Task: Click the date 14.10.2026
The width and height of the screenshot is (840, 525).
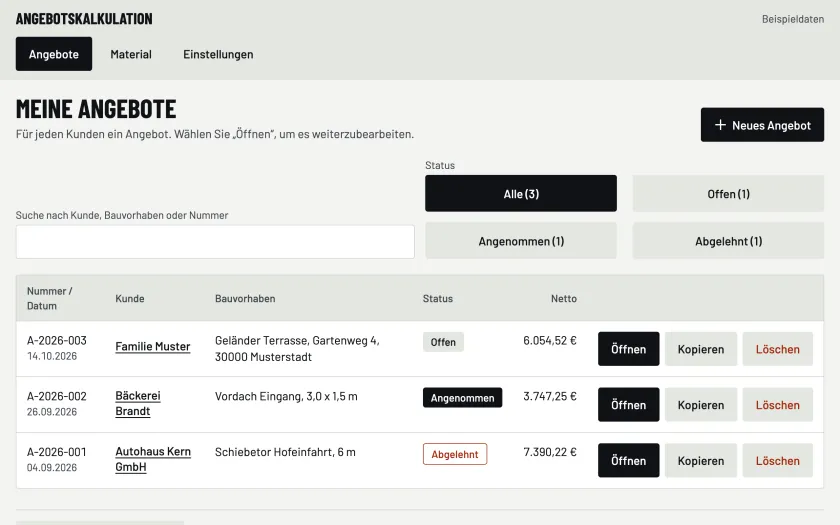Action: pos(52,356)
